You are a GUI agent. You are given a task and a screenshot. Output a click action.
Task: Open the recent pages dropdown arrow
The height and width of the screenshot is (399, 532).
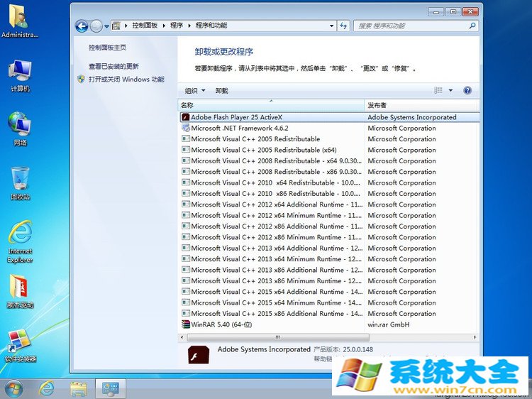pyautogui.click(x=106, y=26)
